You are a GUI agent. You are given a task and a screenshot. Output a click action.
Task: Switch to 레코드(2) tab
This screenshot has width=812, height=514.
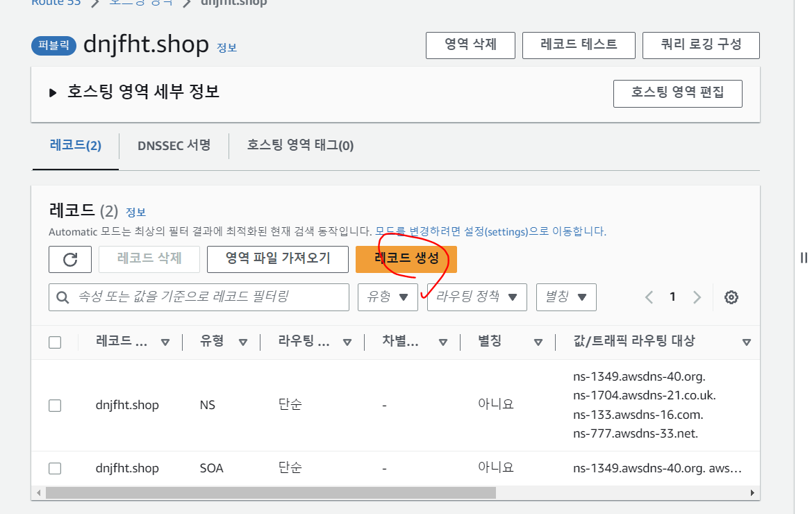[76, 145]
